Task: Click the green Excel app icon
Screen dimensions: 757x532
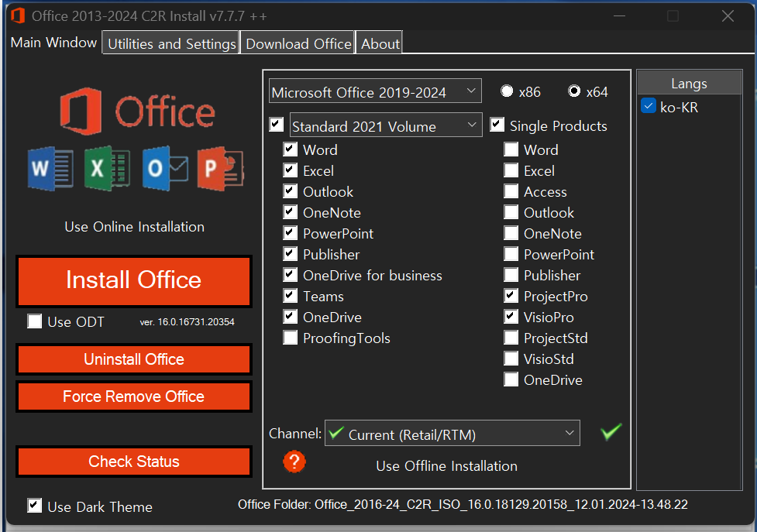Action: (107, 168)
